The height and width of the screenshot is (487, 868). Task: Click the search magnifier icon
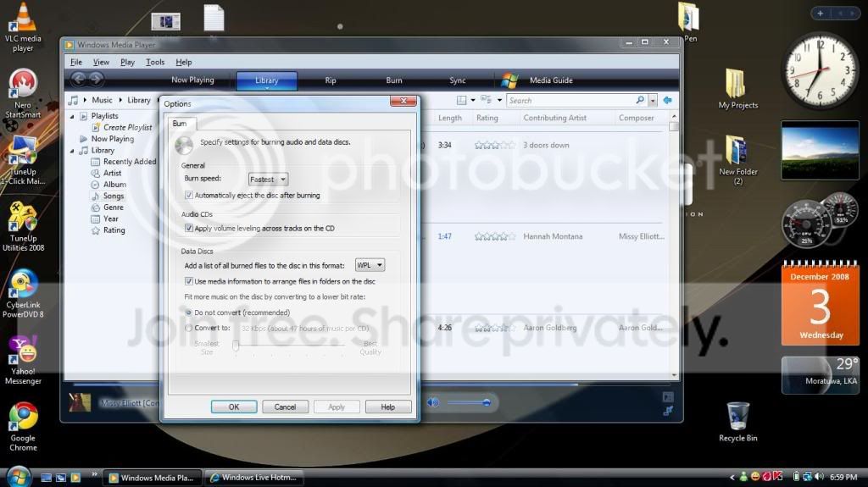pyautogui.click(x=640, y=100)
